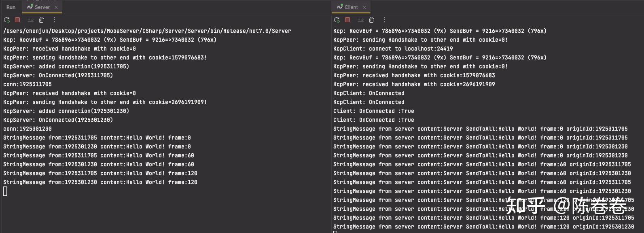The image size is (644, 233).
Task: Select the Server run tab
Action: click(x=42, y=7)
